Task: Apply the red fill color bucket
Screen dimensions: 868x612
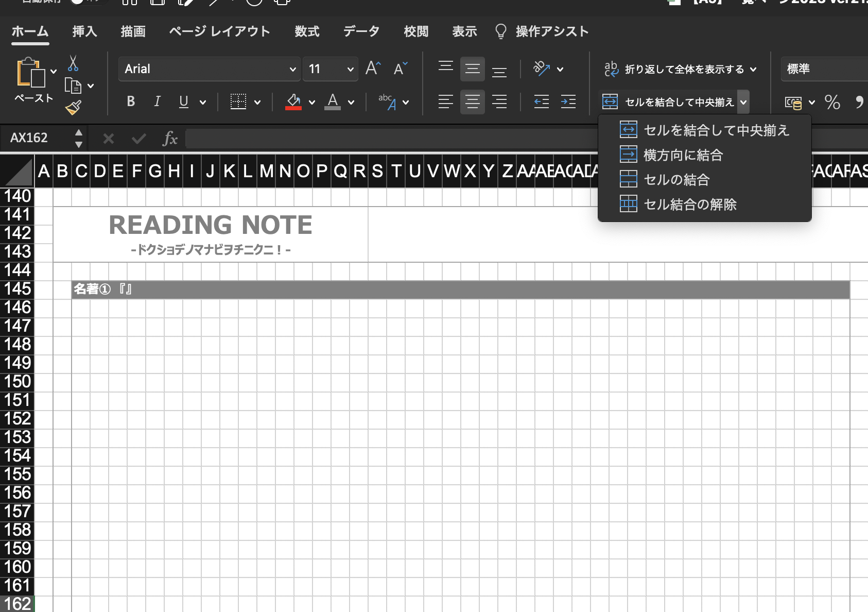Action: click(293, 102)
